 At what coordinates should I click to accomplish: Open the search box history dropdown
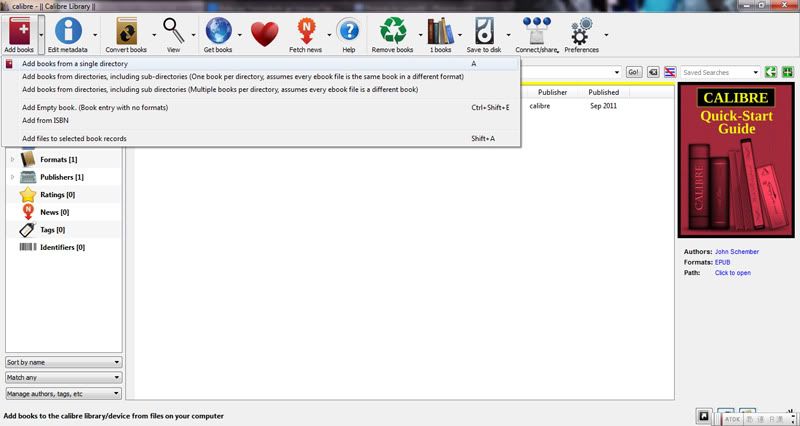pyautogui.click(x=617, y=72)
